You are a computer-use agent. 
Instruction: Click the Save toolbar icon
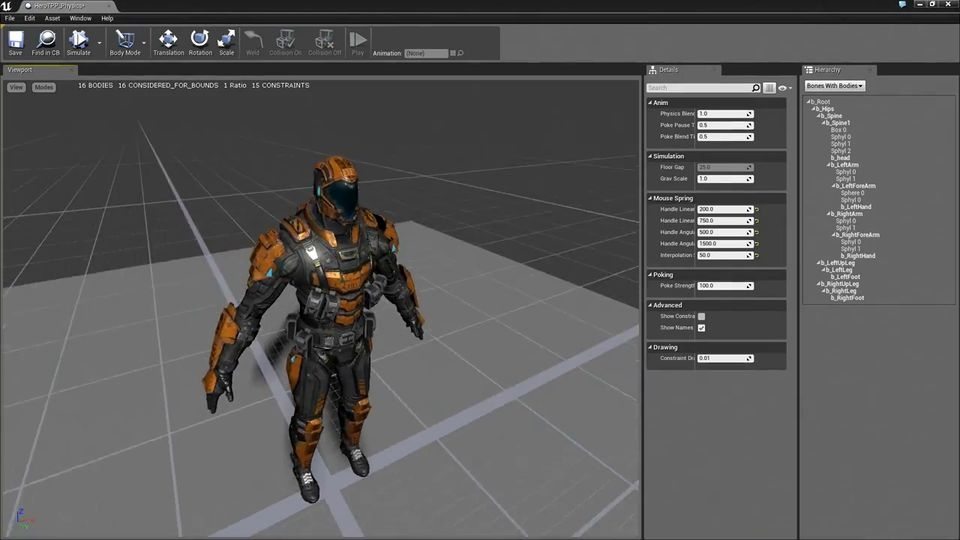[16, 40]
